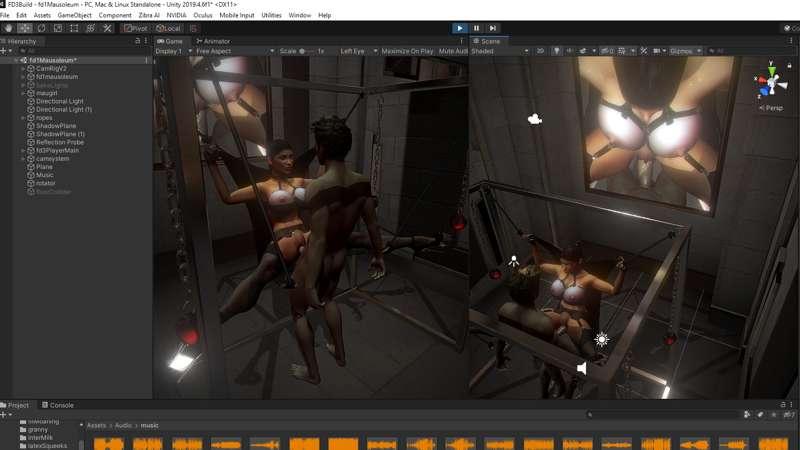Open the Free Aspect dropdown
The image size is (800, 450).
[x=235, y=51]
